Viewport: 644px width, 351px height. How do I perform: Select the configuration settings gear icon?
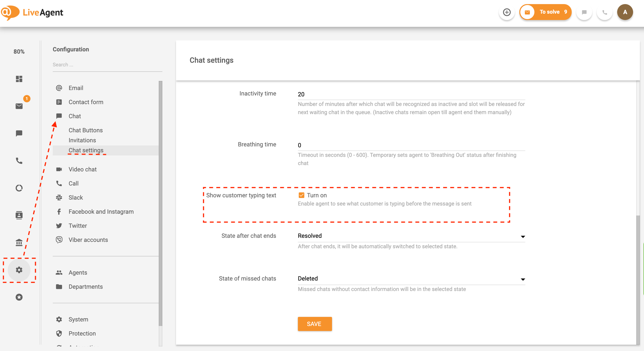[19, 270]
